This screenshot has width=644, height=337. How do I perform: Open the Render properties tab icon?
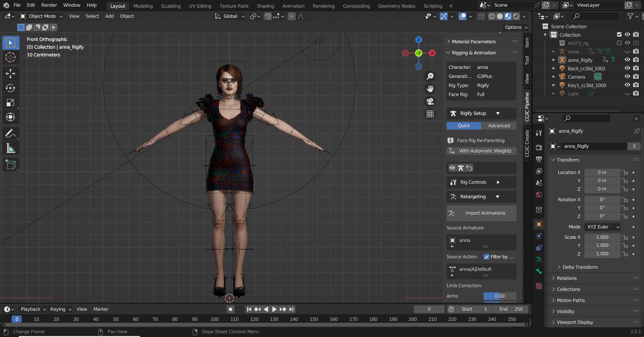coord(539,147)
